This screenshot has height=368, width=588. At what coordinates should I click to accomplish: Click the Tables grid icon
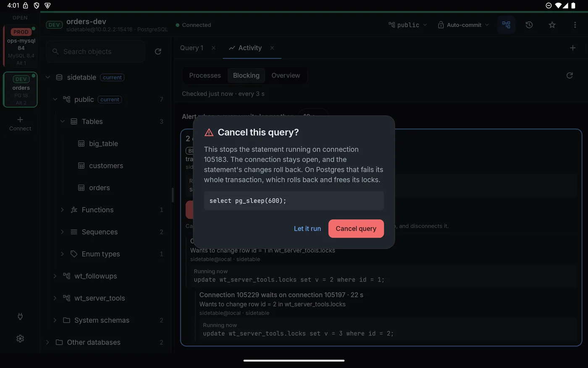[x=74, y=122]
